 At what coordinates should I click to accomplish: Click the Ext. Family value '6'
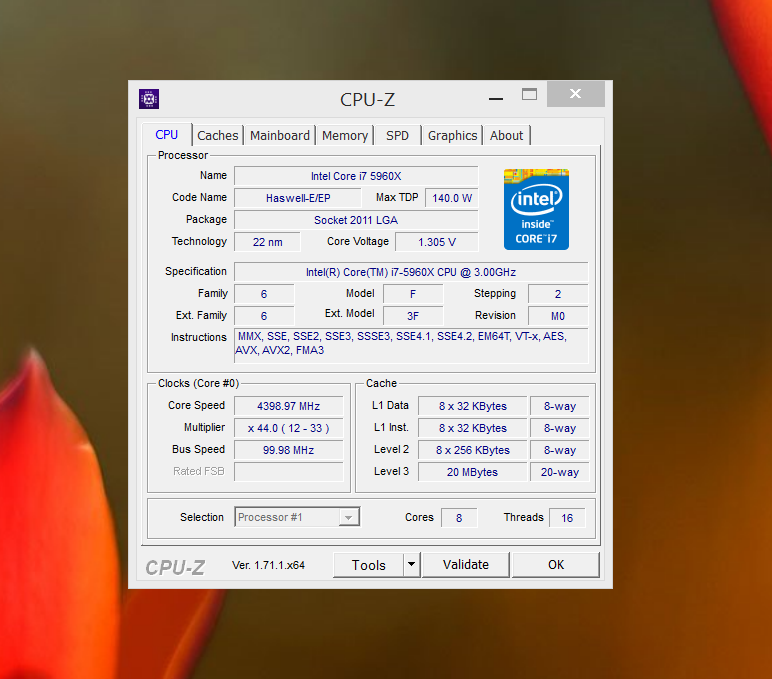click(264, 316)
